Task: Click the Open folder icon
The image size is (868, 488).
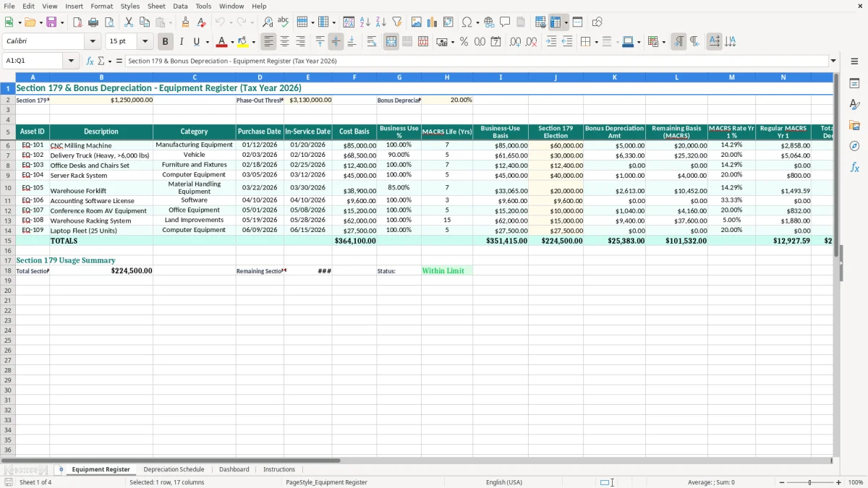Action: tap(30, 22)
